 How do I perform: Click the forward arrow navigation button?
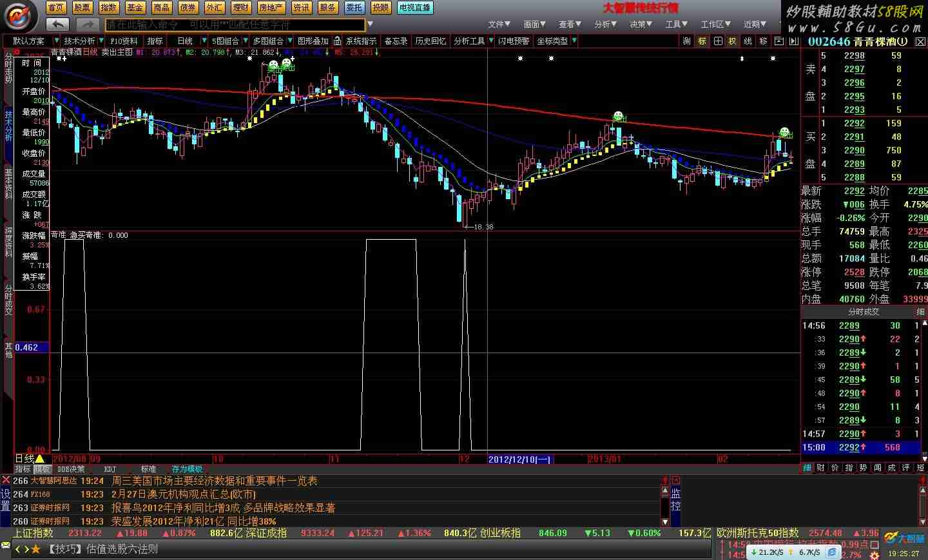pyautogui.click(x=87, y=24)
